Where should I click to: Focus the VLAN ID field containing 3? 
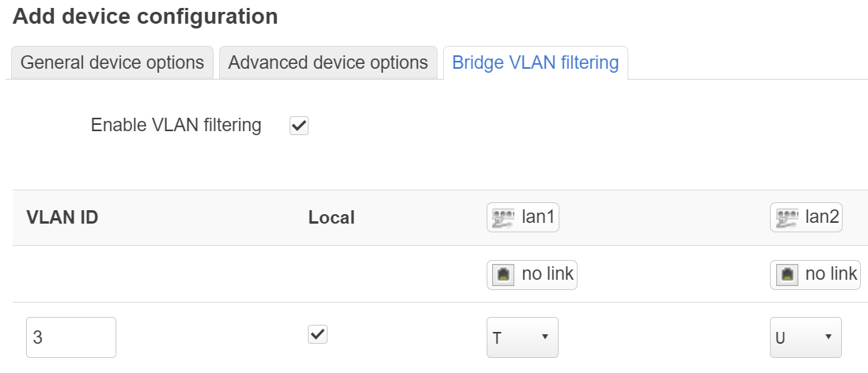(71, 337)
